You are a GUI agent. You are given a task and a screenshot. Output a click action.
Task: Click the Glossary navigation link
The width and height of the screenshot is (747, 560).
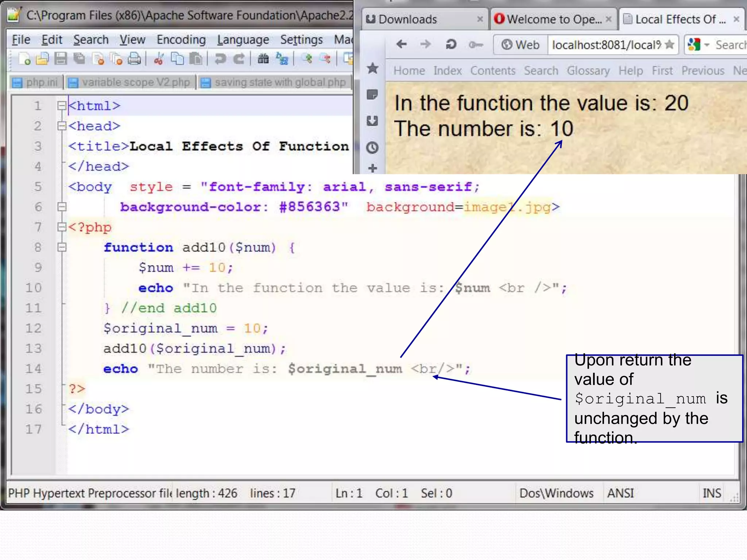[588, 70]
